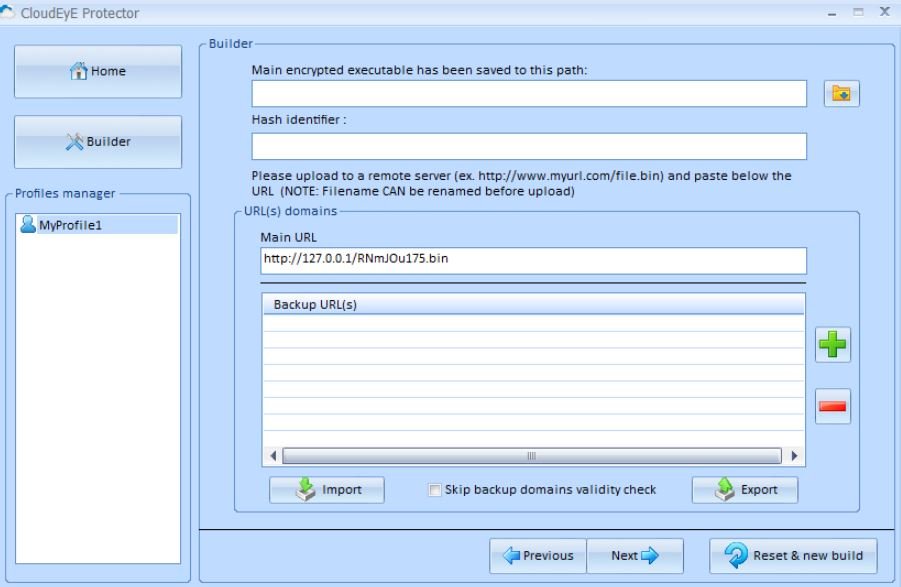Import backup URLs

click(x=326, y=490)
